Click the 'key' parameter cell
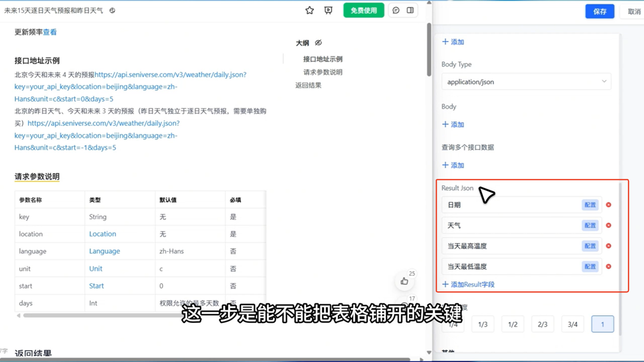This screenshot has height=362, width=644. pos(50,217)
